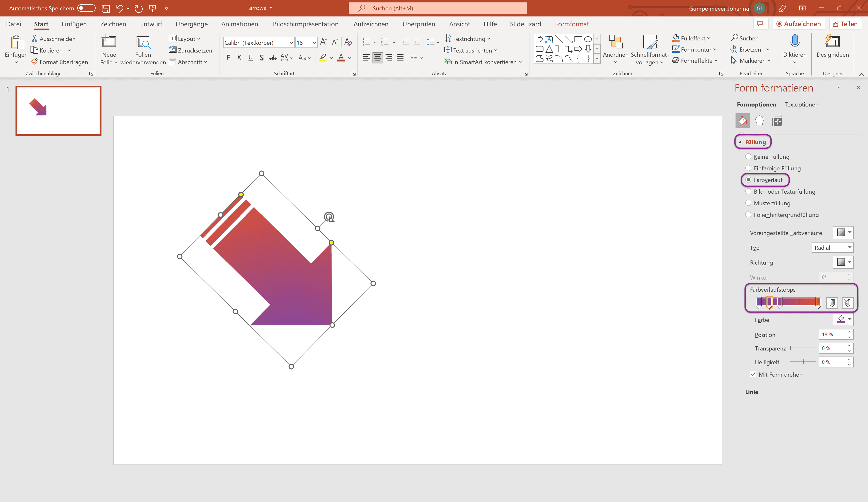Uncheck Mit Form drehen checkbox
The height and width of the screenshot is (502, 868).
753,374
